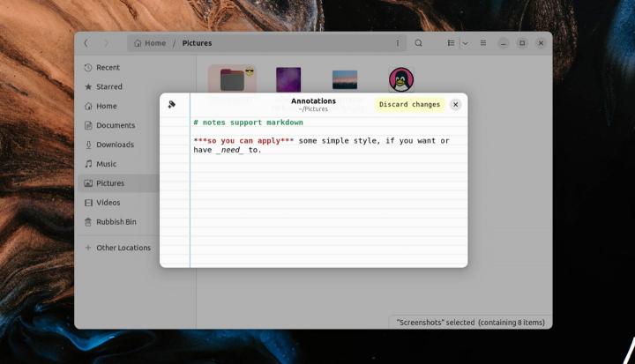
Task: Click the pin icon in Annotations dialog
Action: pos(172,104)
